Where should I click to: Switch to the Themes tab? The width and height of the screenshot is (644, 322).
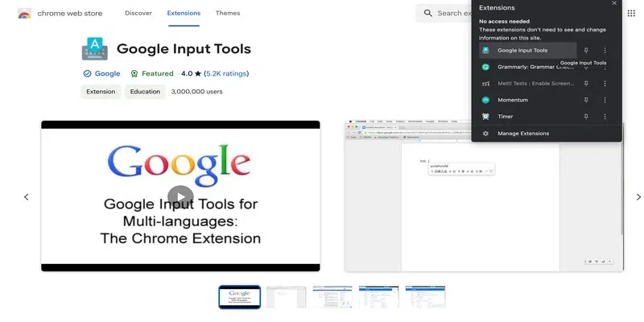click(x=228, y=13)
